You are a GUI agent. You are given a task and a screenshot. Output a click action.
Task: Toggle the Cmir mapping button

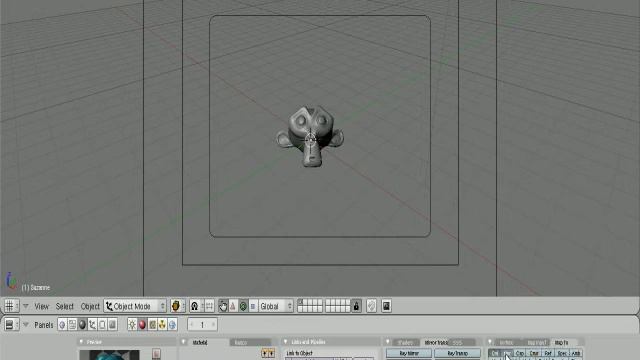tap(534, 353)
